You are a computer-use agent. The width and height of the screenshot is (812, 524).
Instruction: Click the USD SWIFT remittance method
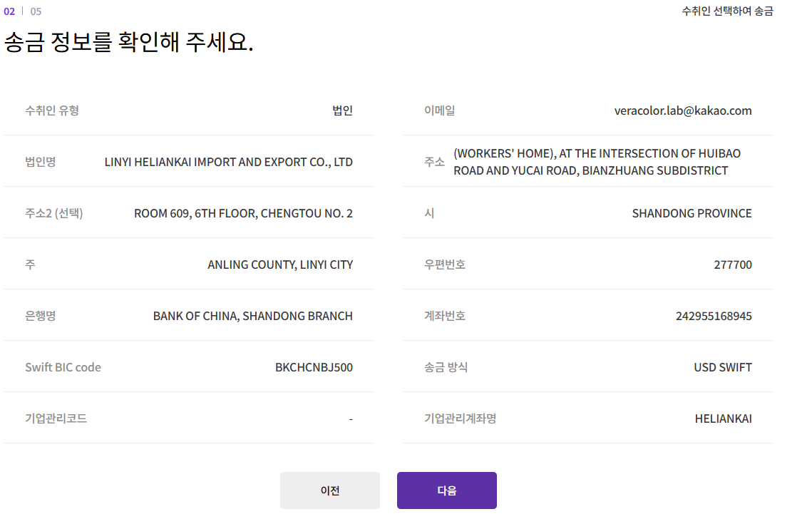[722, 367]
